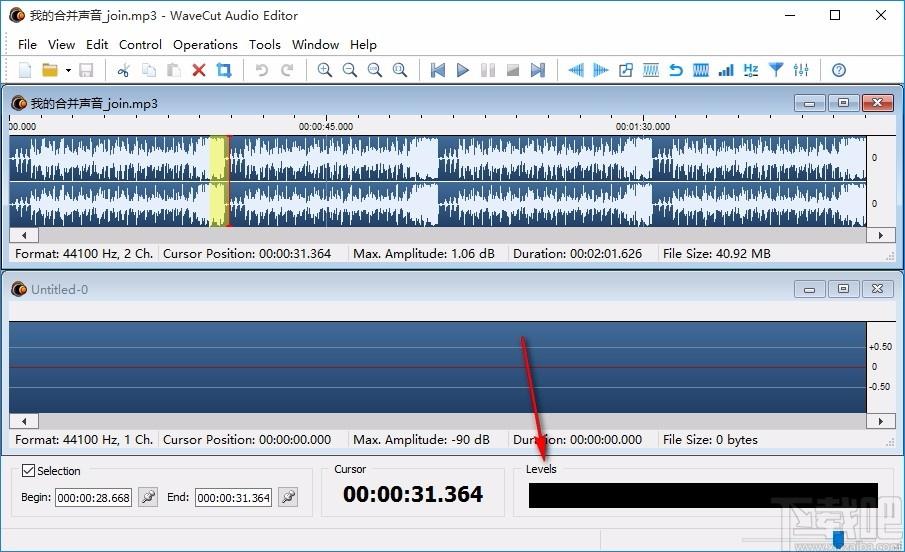Open the Operations menu

[205, 44]
